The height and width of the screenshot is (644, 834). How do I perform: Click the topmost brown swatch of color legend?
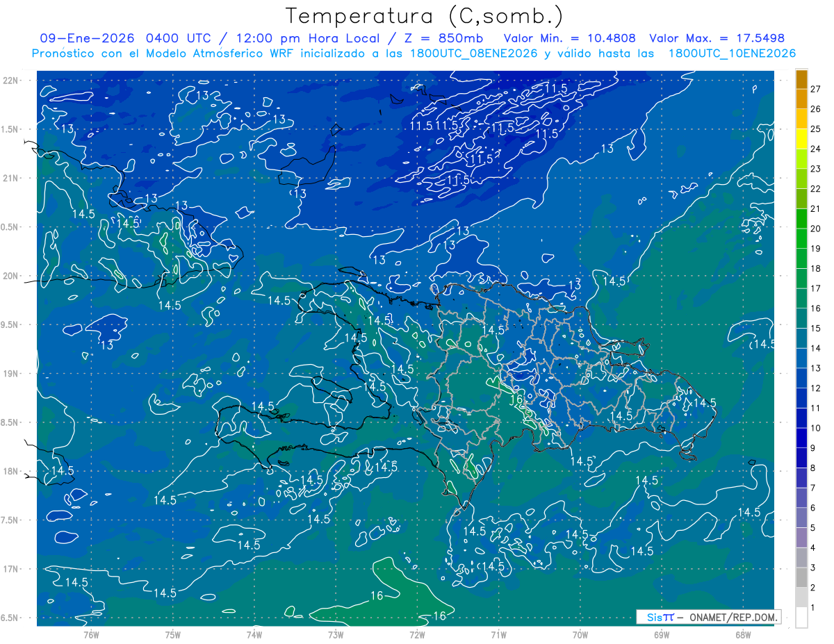[x=801, y=79]
